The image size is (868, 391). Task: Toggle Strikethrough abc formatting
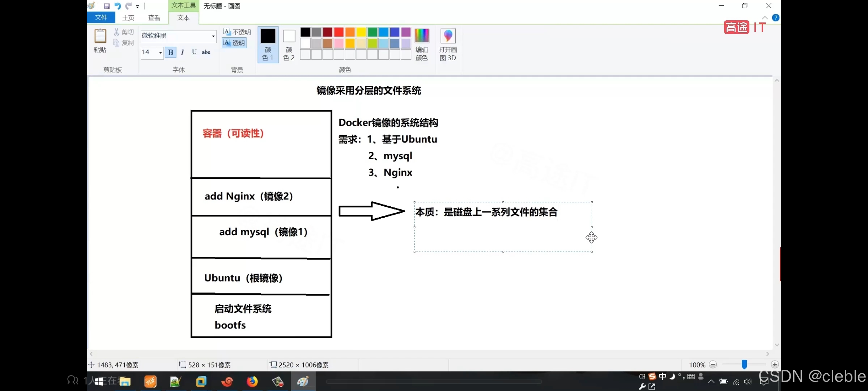[x=206, y=52]
